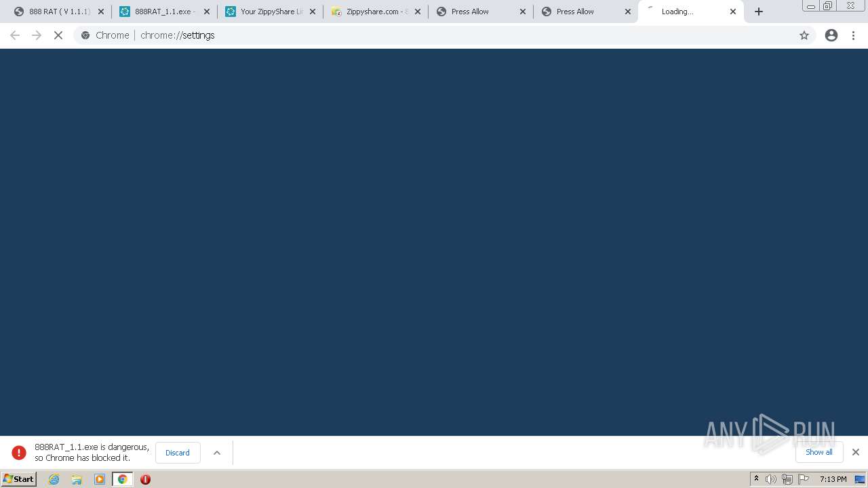Screen dimensions: 868x488
Task: Expand download options chevron
Action: point(217,453)
